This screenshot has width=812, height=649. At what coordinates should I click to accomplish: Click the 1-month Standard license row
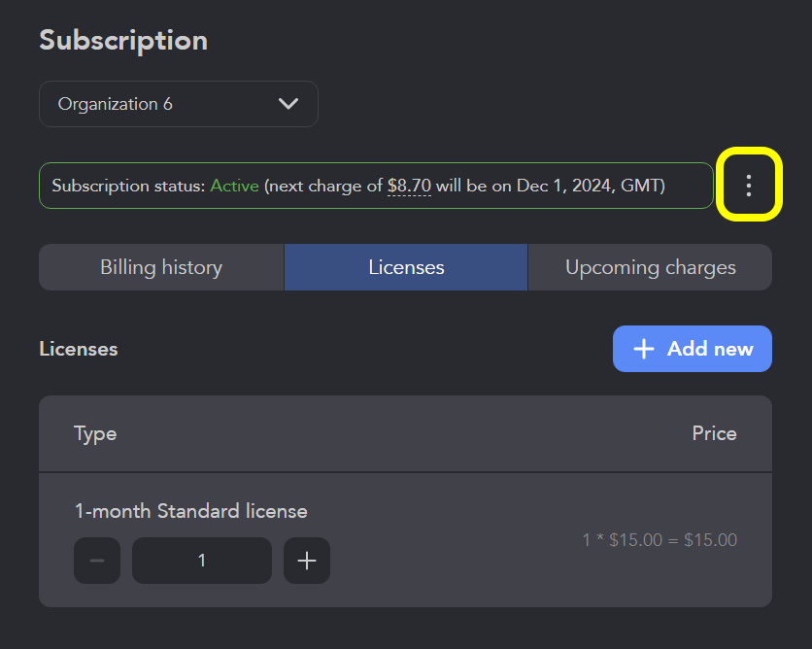coord(191,510)
